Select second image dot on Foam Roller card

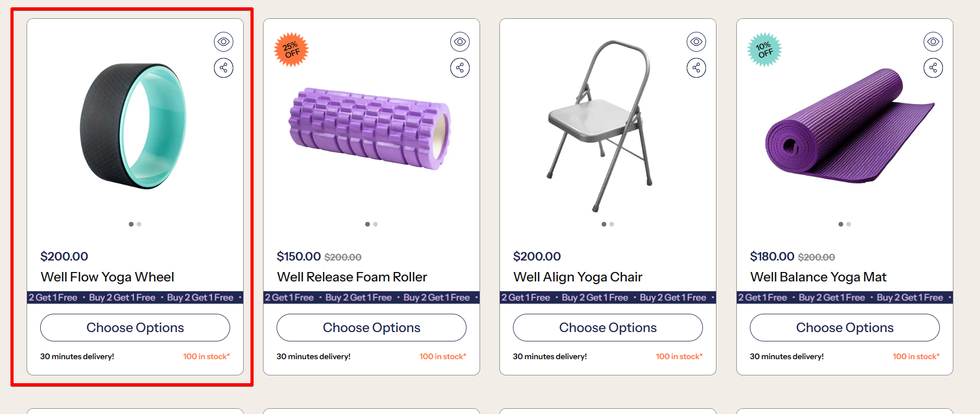point(376,224)
